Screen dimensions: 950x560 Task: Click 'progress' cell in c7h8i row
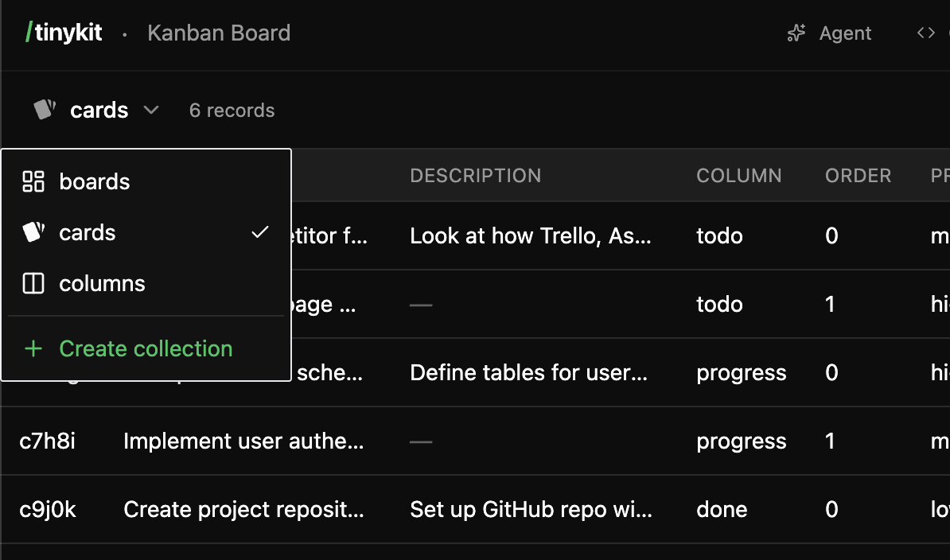[x=741, y=441]
